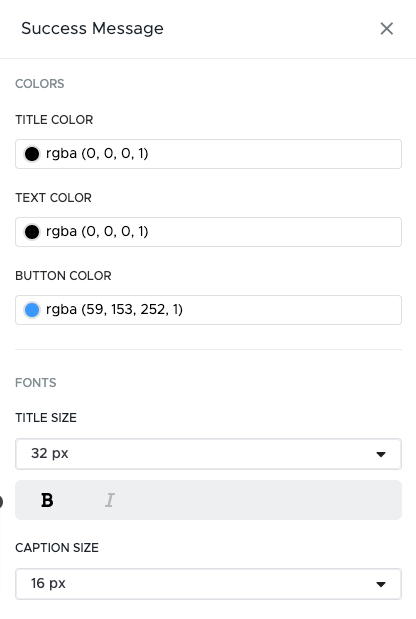Select the COLORS section heading
Image resolution: width=416 pixels, height=619 pixels.
(39, 84)
